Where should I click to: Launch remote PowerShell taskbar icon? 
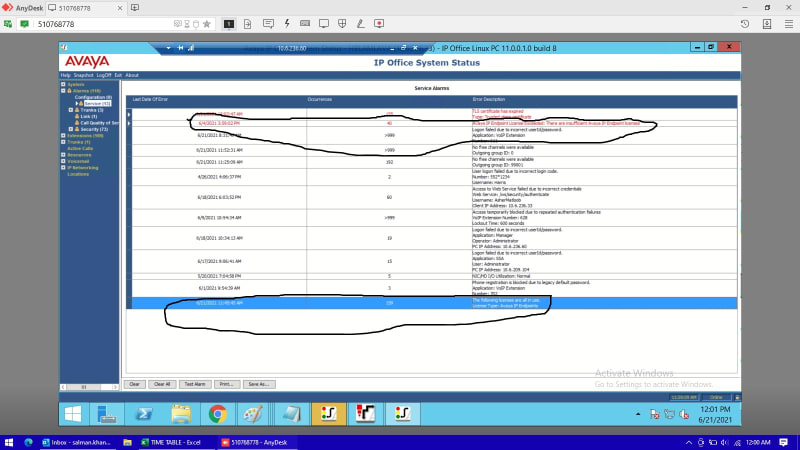click(x=143, y=414)
